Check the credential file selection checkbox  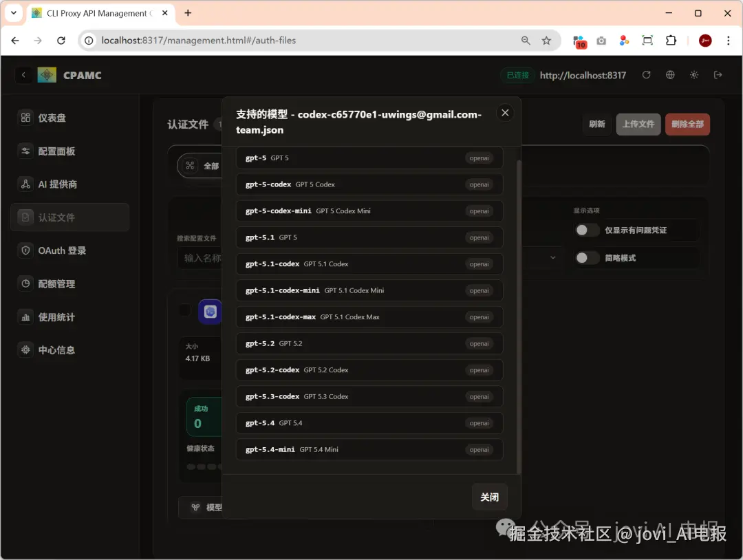[184, 310]
